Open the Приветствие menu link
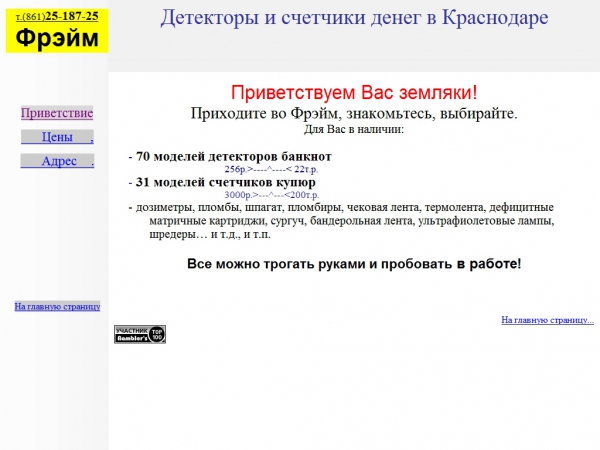This screenshot has width=600, height=450. click(x=57, y=113)
